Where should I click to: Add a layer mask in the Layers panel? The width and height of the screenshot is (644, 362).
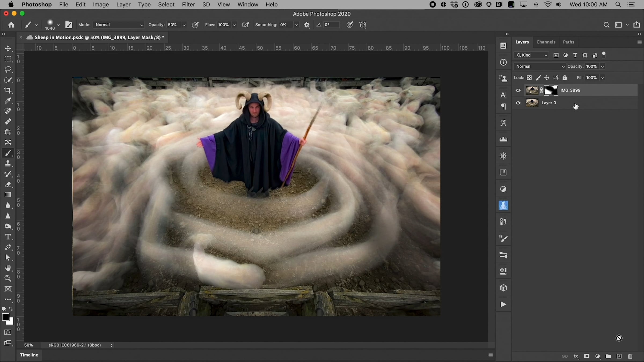click(587, 356)
